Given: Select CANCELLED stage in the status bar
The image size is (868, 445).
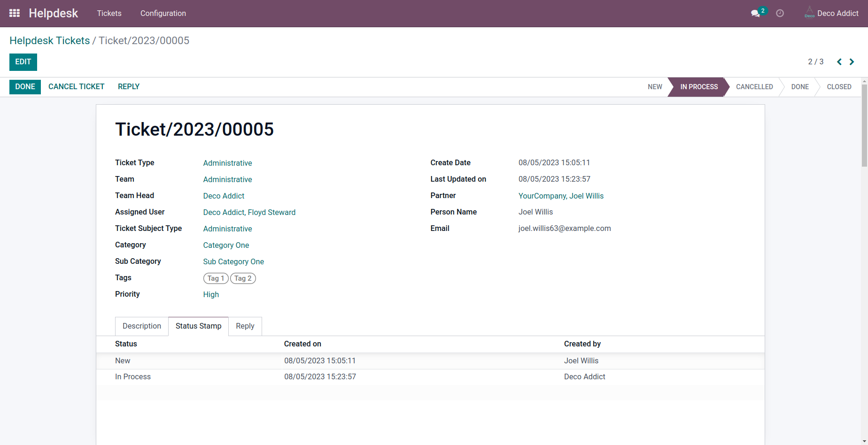Looking at the screenshot, I should click(754, 87).
